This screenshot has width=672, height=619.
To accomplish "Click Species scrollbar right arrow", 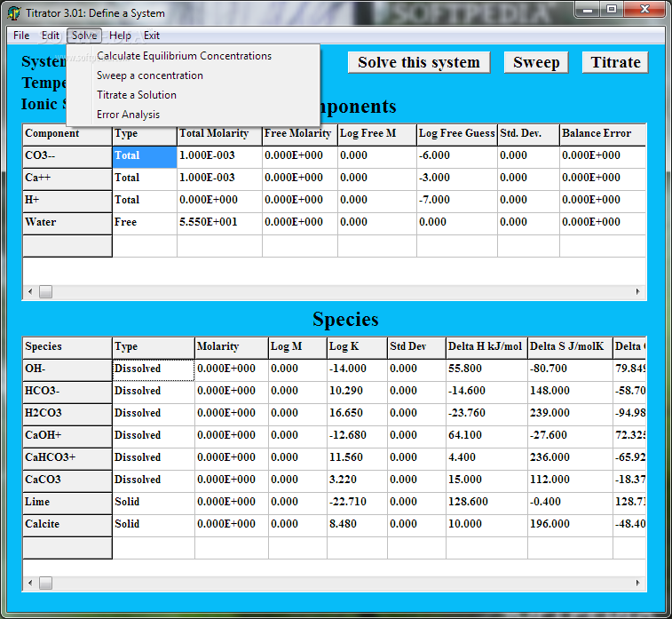I will click(x=637, y=583).
